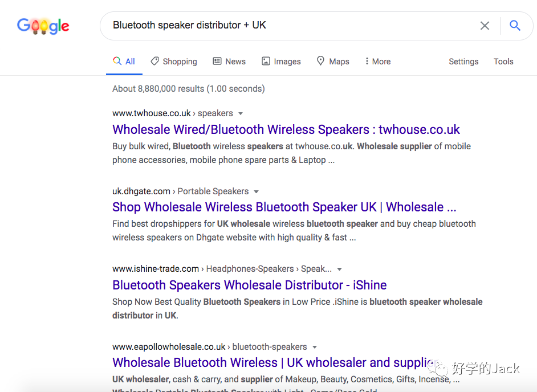Open search Settings
This screenshot has width=537, height=392.
(463, 62)
